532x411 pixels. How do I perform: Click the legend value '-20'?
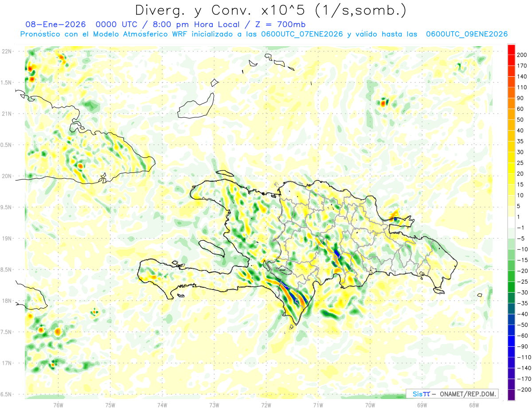[523, 271]
